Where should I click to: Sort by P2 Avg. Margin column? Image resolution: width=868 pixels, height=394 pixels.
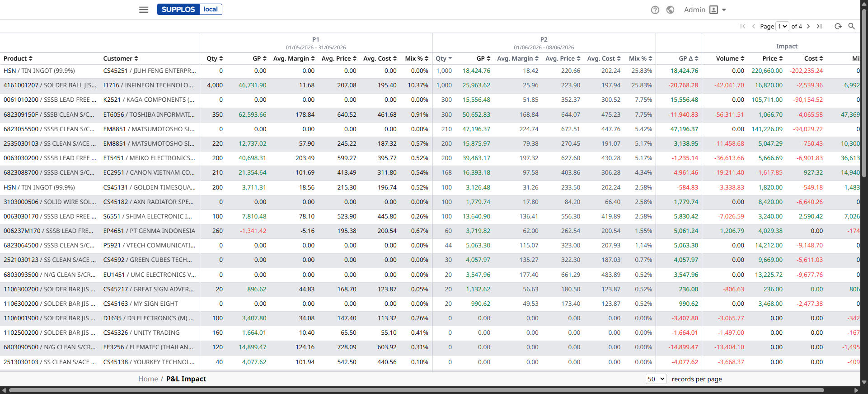[x=518, y=58]
